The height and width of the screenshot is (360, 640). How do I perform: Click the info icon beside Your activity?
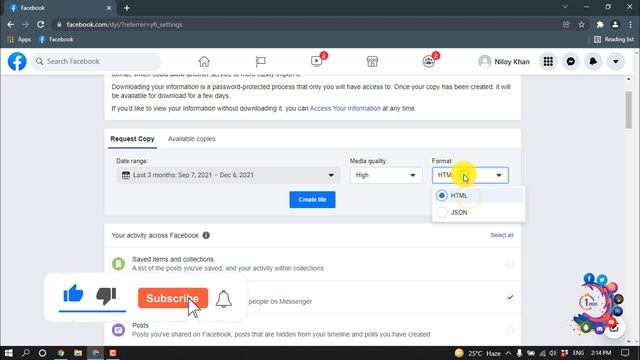click(206, 236)
